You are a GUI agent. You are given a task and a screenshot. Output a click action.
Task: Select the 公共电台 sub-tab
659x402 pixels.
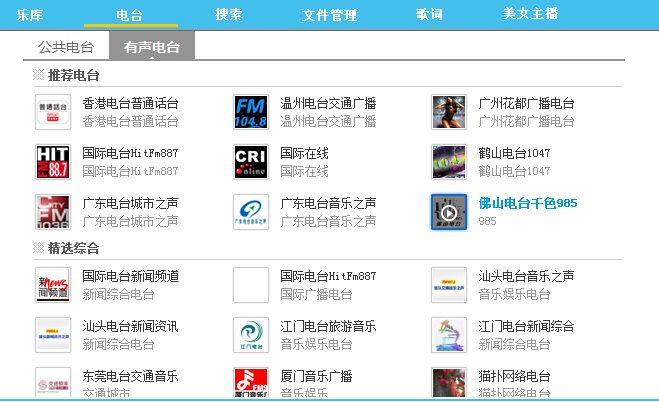(66, 47)
